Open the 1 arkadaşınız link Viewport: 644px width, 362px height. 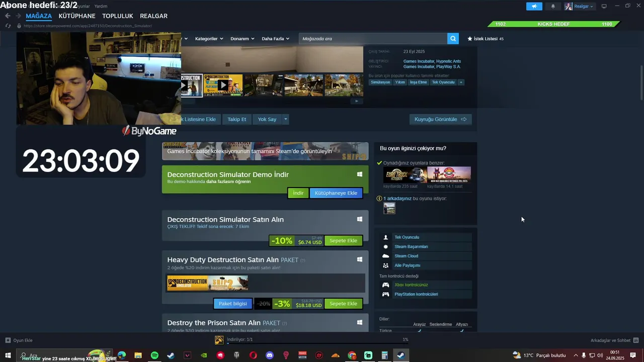click(397, 199)
